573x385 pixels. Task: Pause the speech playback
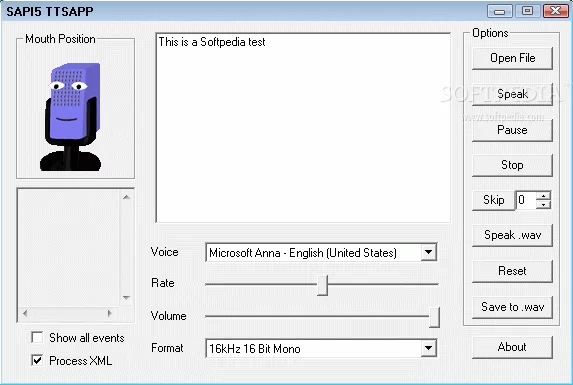click(512, 130)
